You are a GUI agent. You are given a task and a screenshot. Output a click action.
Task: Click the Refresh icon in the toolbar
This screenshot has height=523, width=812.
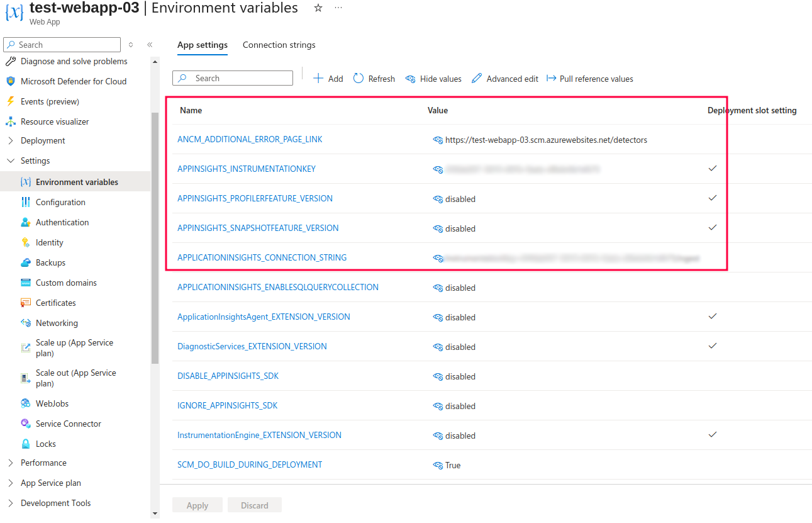tap(359, 78)
